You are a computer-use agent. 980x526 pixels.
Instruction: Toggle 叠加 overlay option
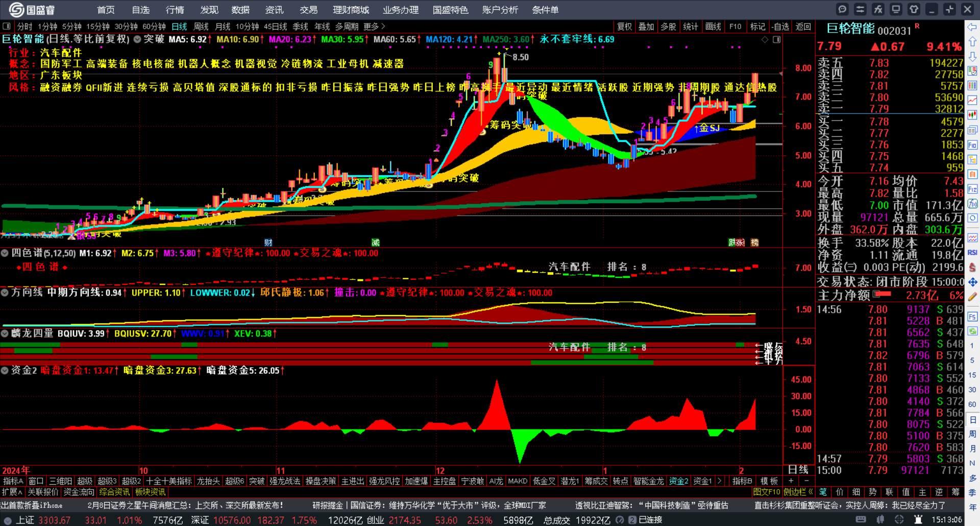646,27
